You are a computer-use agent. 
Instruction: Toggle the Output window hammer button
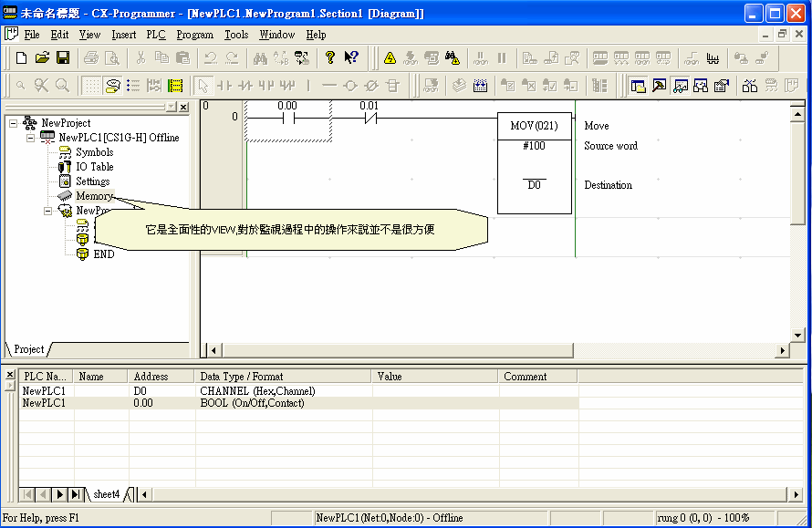[659, 86]
